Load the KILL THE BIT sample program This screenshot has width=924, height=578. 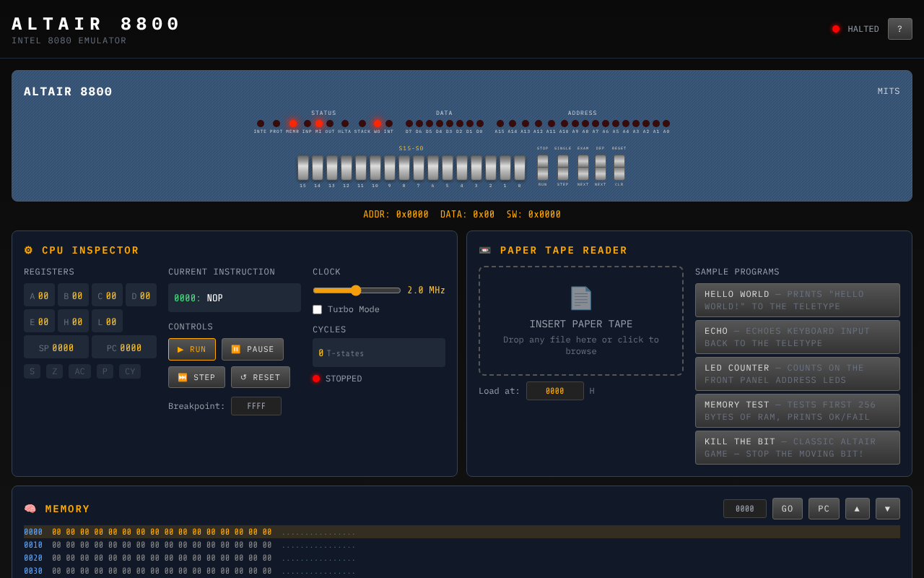[797, 447]
